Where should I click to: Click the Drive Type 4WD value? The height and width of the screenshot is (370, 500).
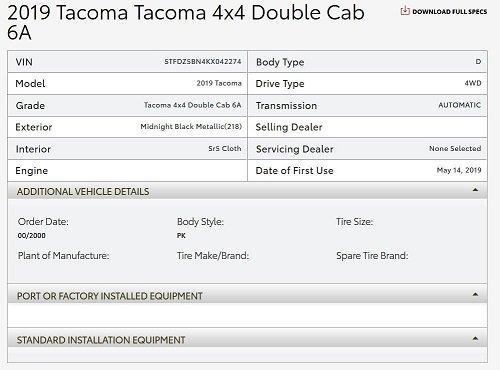click(473, 83)
